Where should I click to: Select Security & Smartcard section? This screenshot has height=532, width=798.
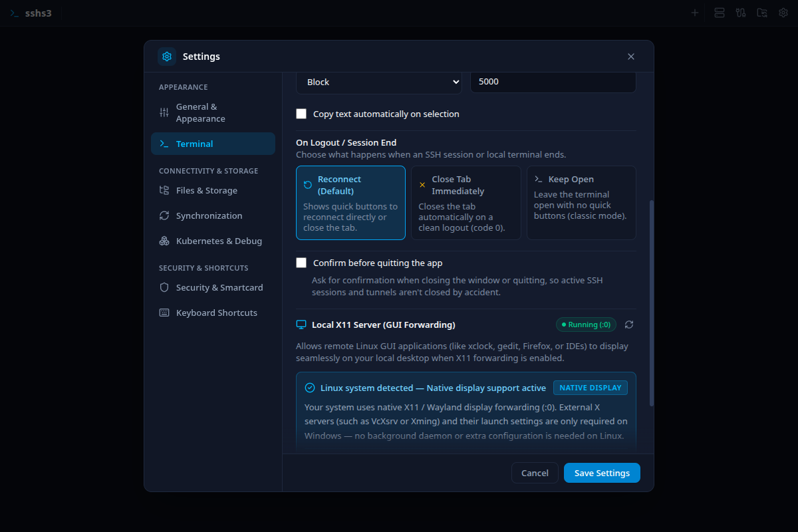click(213, 287)
